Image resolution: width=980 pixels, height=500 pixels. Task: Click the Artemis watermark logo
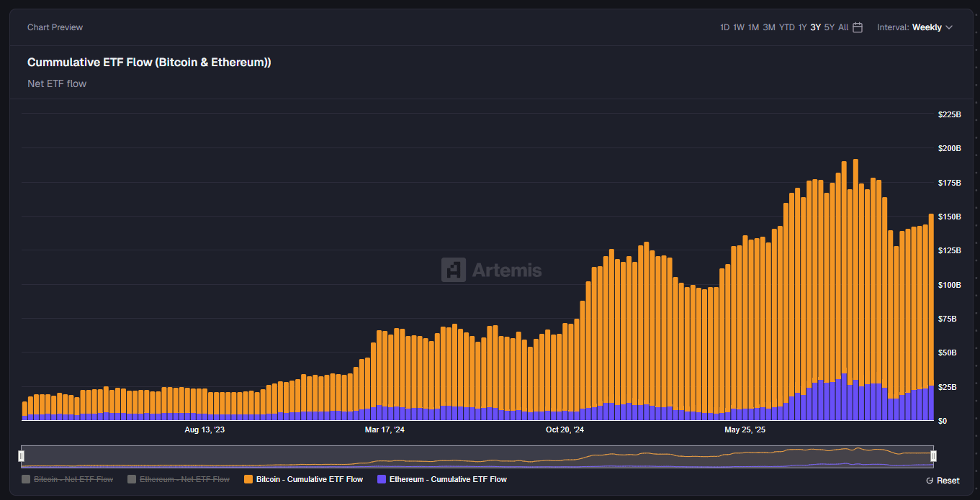454,270
